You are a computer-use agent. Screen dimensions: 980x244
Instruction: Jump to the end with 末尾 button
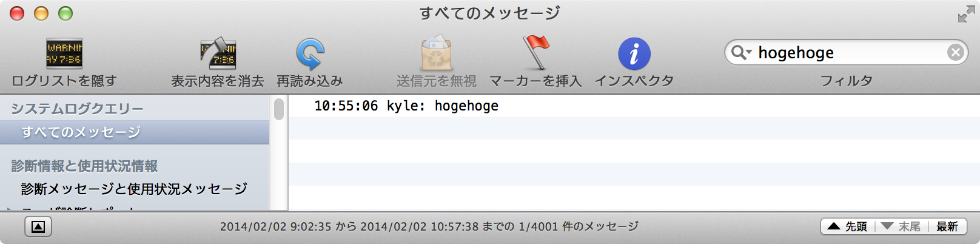tap(901, 226)
